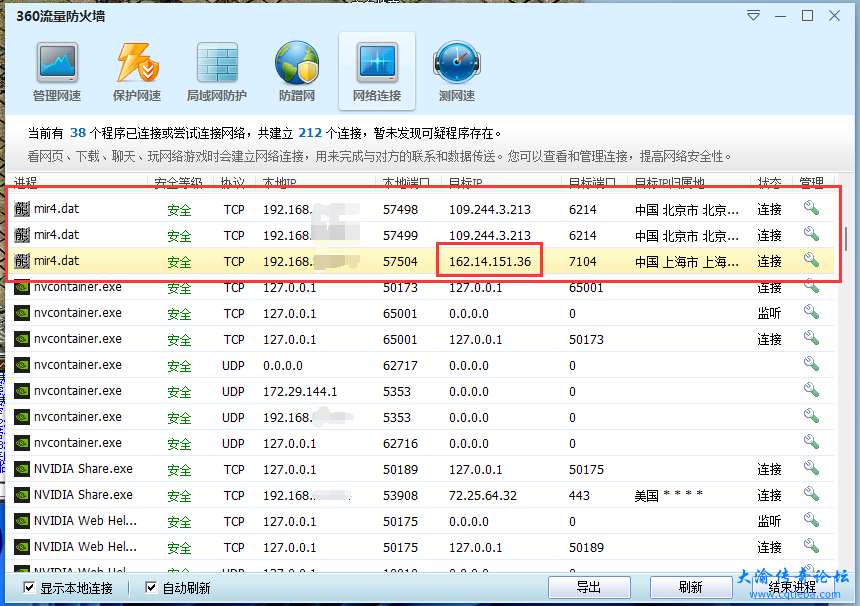Open the 保护网速 lightning shield tool
Screen dimensions: 860x606
[x=137, y=71]
